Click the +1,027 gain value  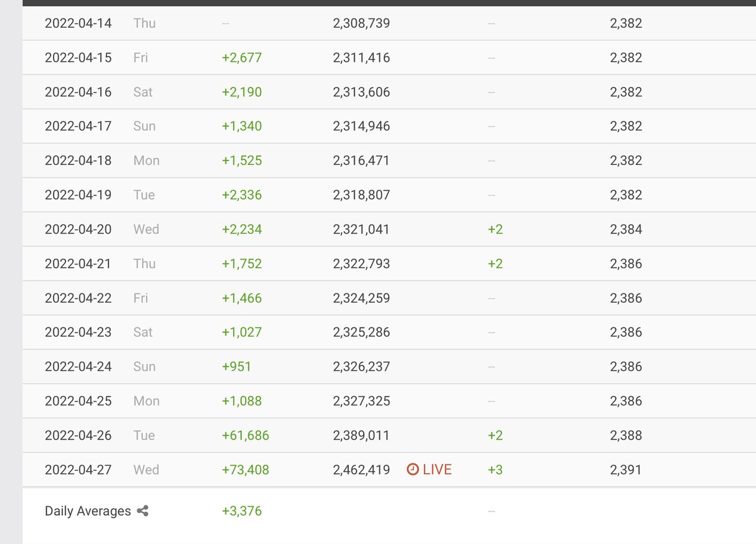pyautogui.click(x=242, y=332)
